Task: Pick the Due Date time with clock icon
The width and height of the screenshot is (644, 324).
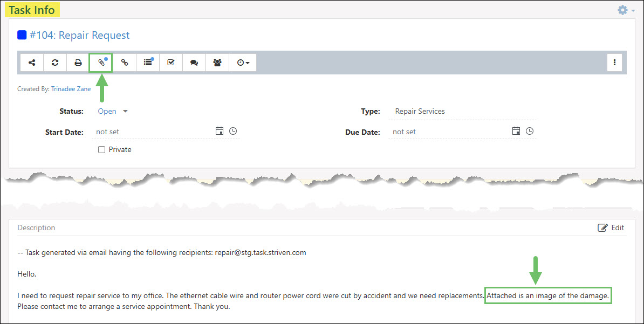Action: [529, 130]
